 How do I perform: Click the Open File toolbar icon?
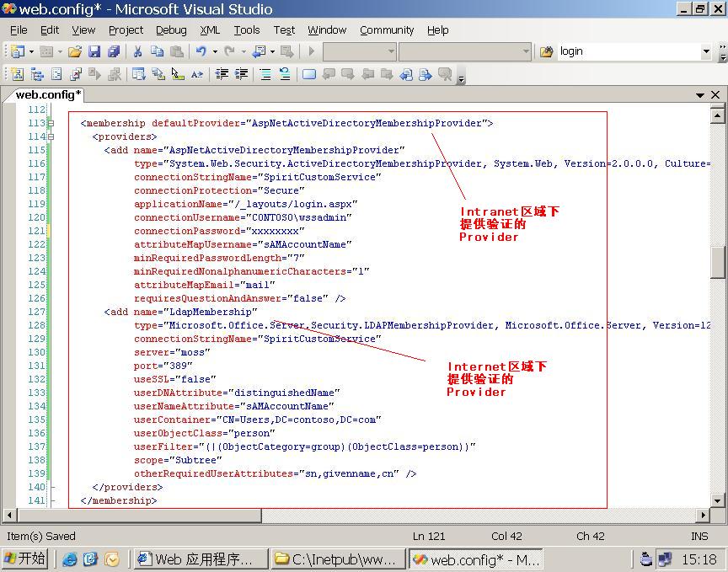pyautogui.click(x=75, y=51)
